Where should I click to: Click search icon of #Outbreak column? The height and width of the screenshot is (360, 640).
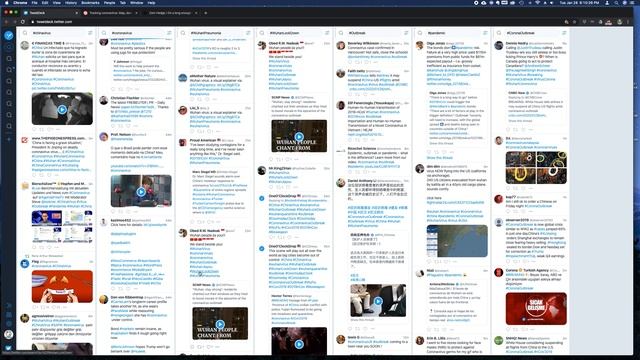click(341, 33)
